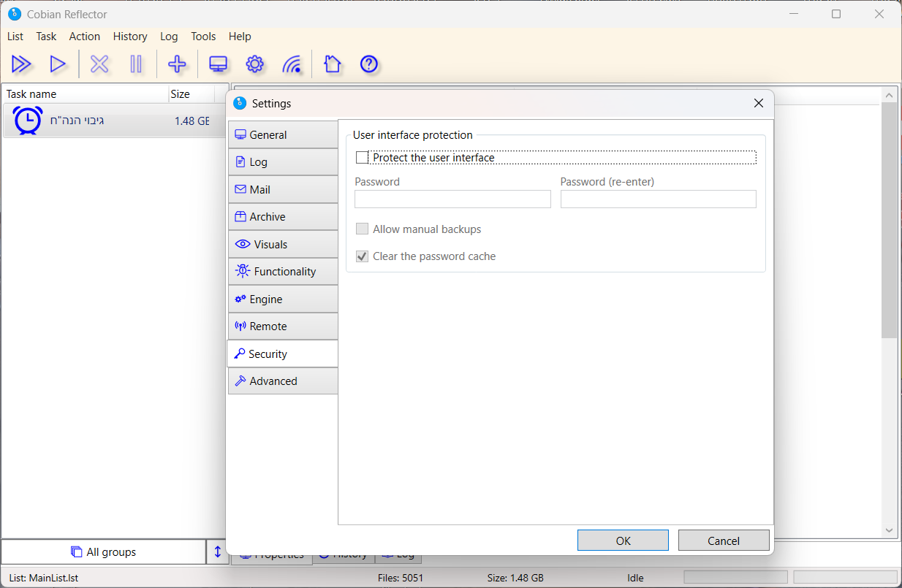Viewport: 902px width, 588px height.
Task: Click Cancel in the Settings dialog
Action: pos(724,541)
